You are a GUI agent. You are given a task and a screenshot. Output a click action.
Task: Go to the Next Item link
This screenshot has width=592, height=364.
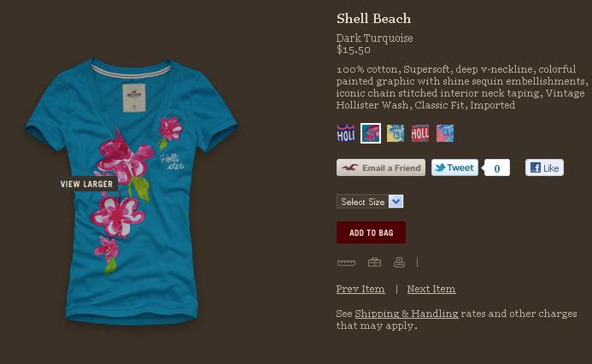(x=431, y=289)
